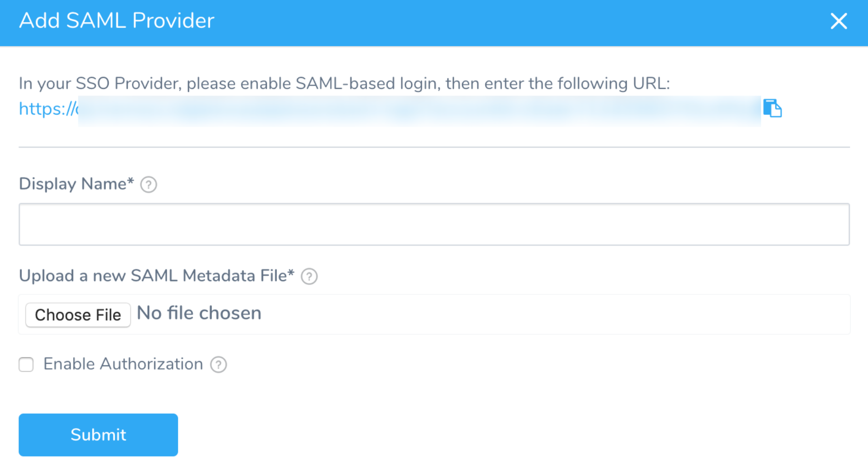The width and height of the screenshot is (868, 476).
Task: Submit the SAML provider form
Action: (98, 435)
